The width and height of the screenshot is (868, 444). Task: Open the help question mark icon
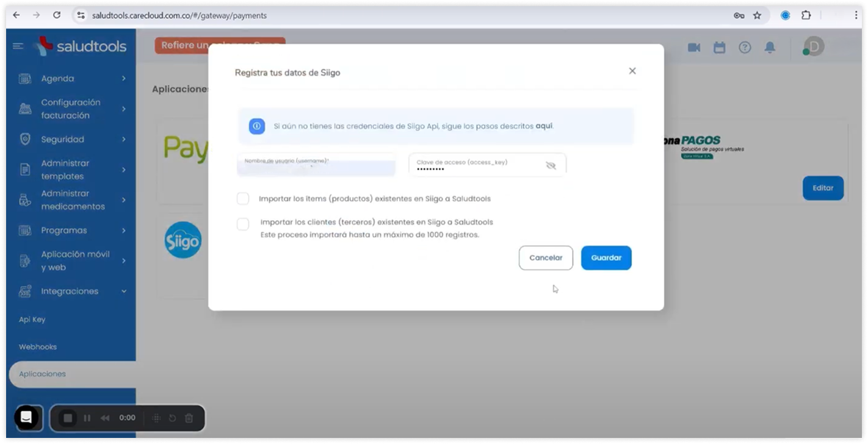(745, 47)
